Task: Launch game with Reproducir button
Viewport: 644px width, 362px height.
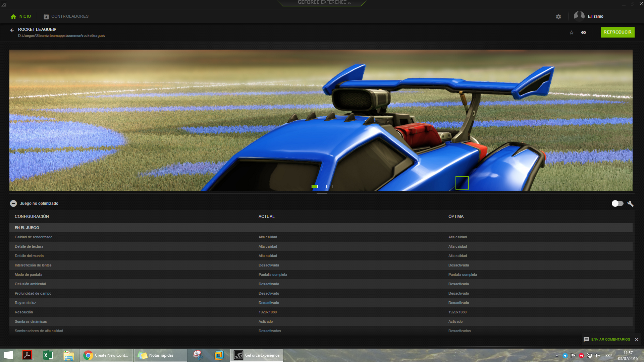Action: pyautogui.click(x=618, y=32)
